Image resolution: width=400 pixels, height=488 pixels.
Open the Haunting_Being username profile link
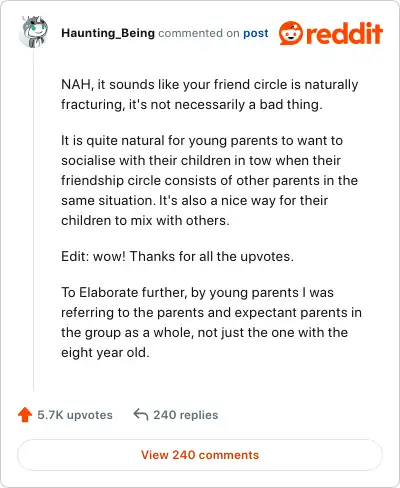108,33
